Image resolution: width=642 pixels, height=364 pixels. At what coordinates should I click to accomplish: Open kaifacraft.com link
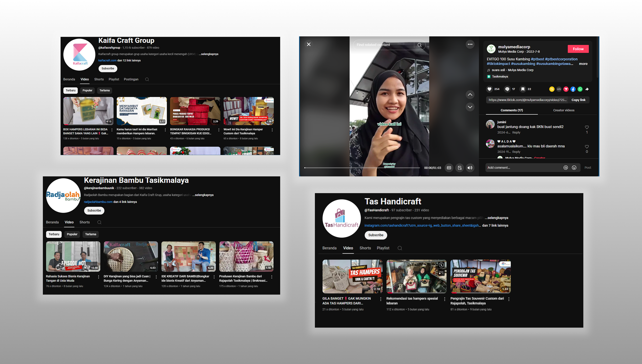[107, 61]
